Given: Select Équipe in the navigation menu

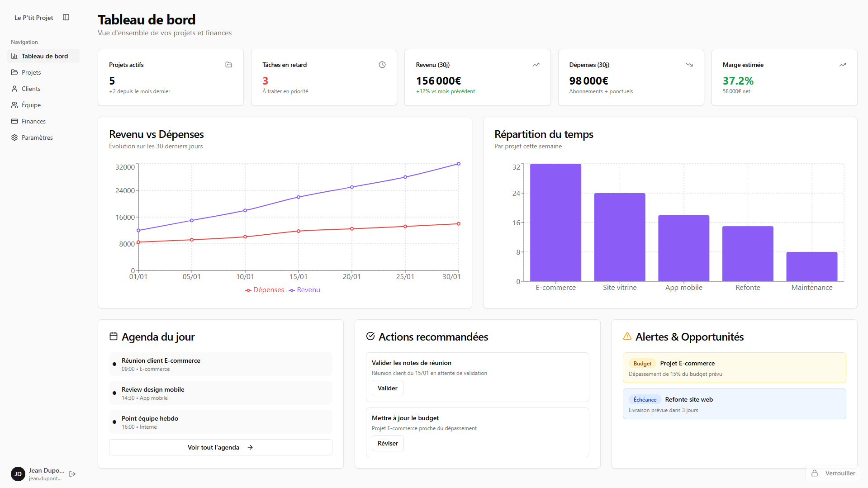Looking at the screenshot, I should [x=31, y=105].
